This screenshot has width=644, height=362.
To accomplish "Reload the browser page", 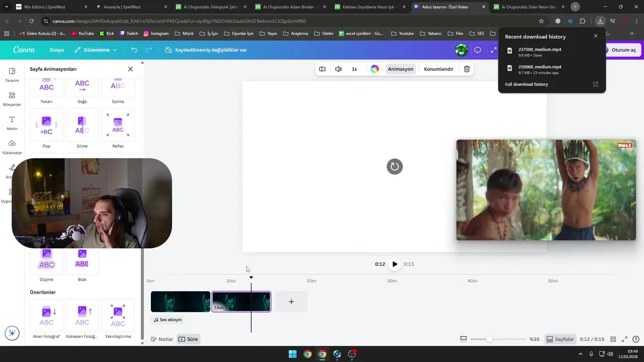I will pyautogui.click(x=31, y=21).
